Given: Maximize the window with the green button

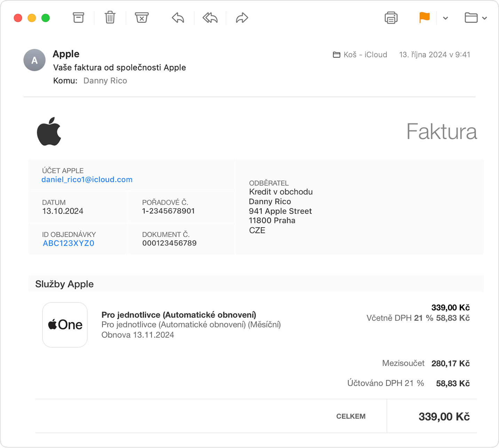Looking at the screenshot, I should point(46,18).
